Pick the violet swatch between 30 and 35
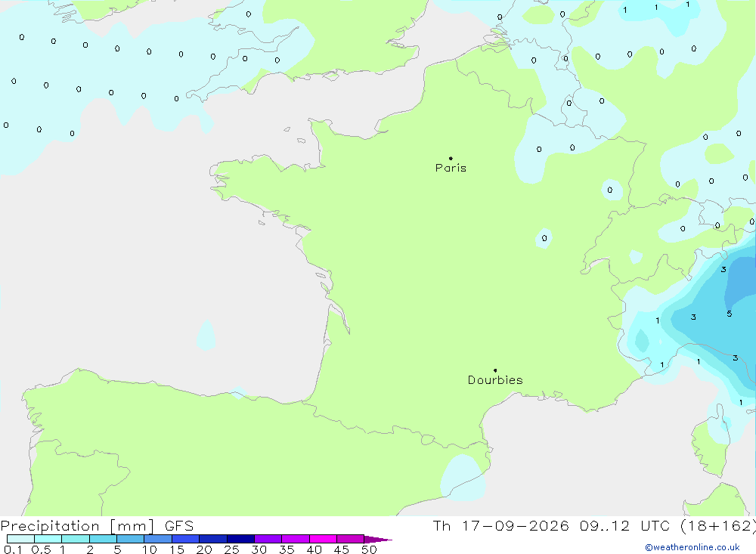The width and height of the screenshot is (756, 554). point(268,539)
